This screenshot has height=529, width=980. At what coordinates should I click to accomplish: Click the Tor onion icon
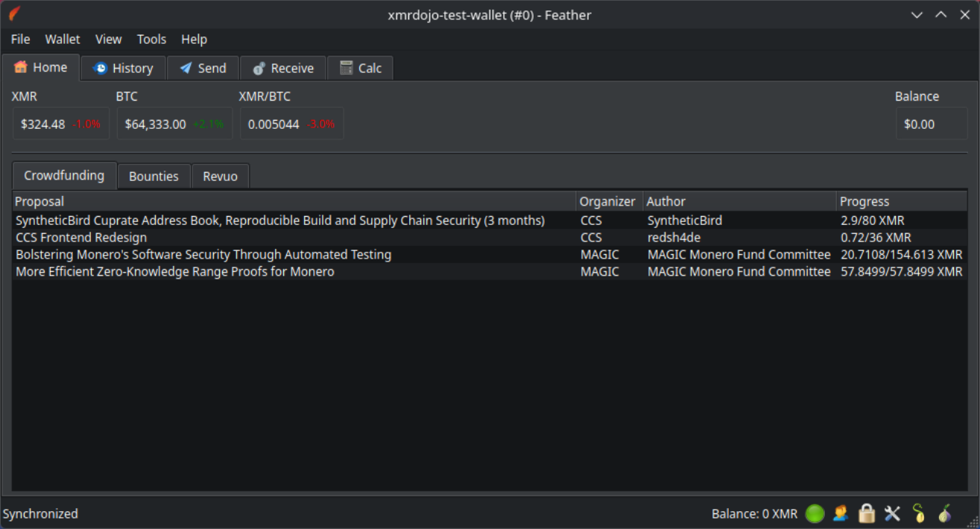[x=945, y=513]
